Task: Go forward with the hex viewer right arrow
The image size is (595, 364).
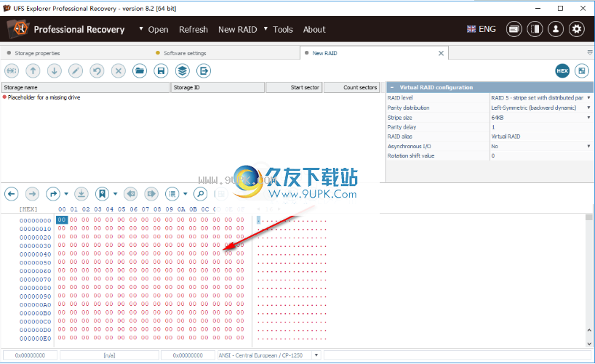Action: (x=32, y=194)
